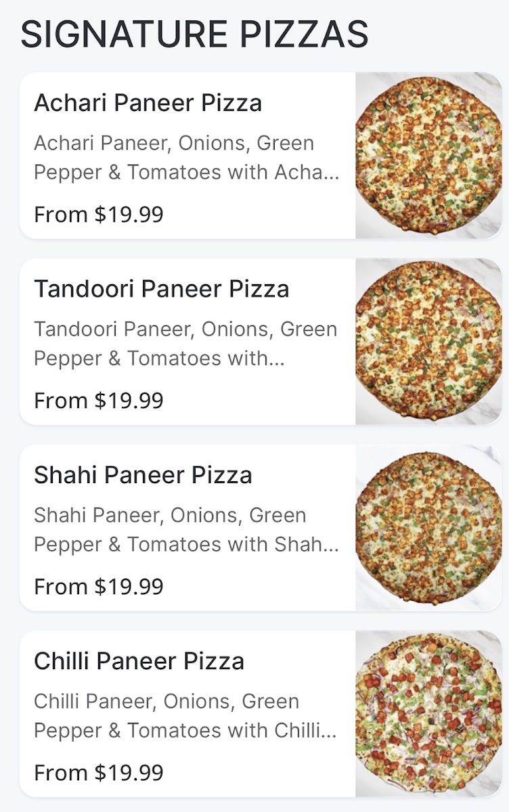509x812 pixels.
Task: Click Achari Paneer Pizza price From $19.99
Action: point(99,215)
